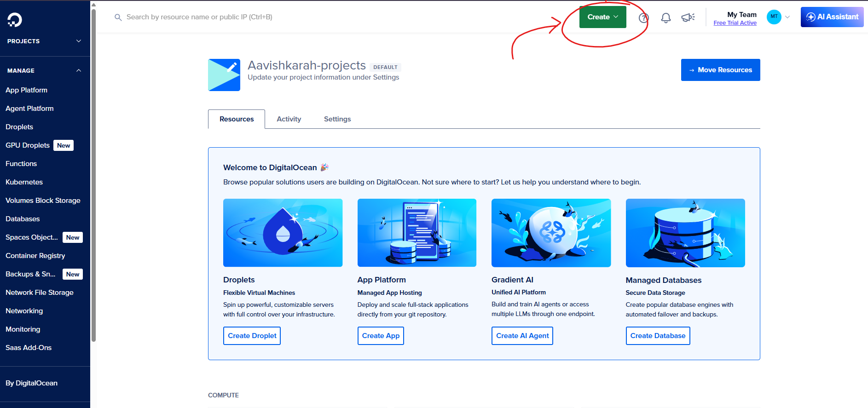The height and width of the screenshot is (408, 868).
Task: Open Droplets in sidebar
Action: (19, 127)
